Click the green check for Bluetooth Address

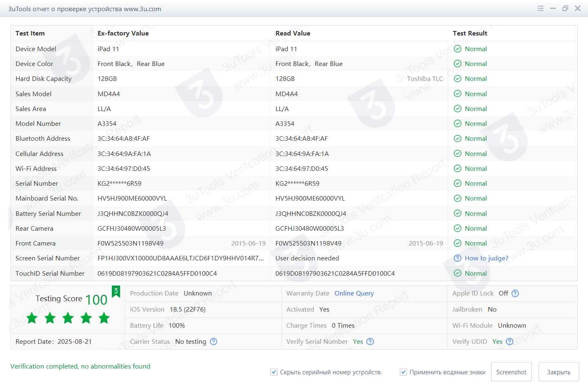(x=457, y=138)
